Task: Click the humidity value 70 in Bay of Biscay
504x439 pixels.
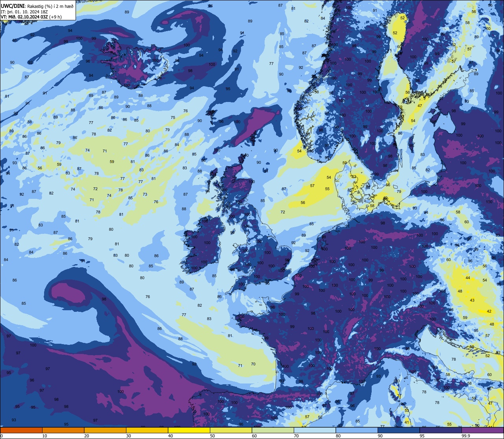Action: [253, 364]
